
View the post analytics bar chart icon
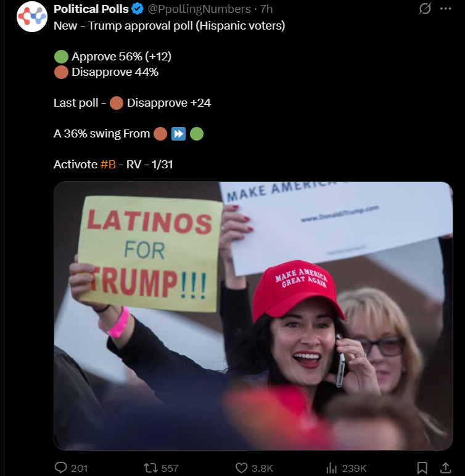coord(332,468)
